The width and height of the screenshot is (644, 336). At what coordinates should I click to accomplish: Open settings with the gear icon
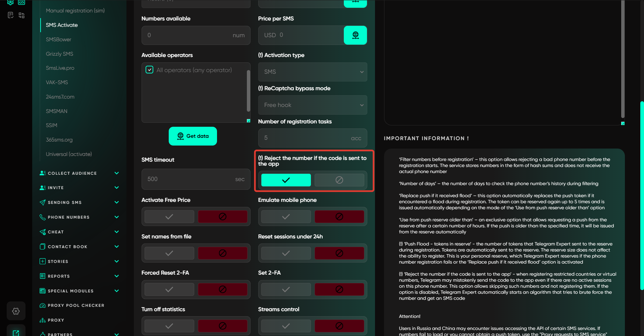coord(16,311)
